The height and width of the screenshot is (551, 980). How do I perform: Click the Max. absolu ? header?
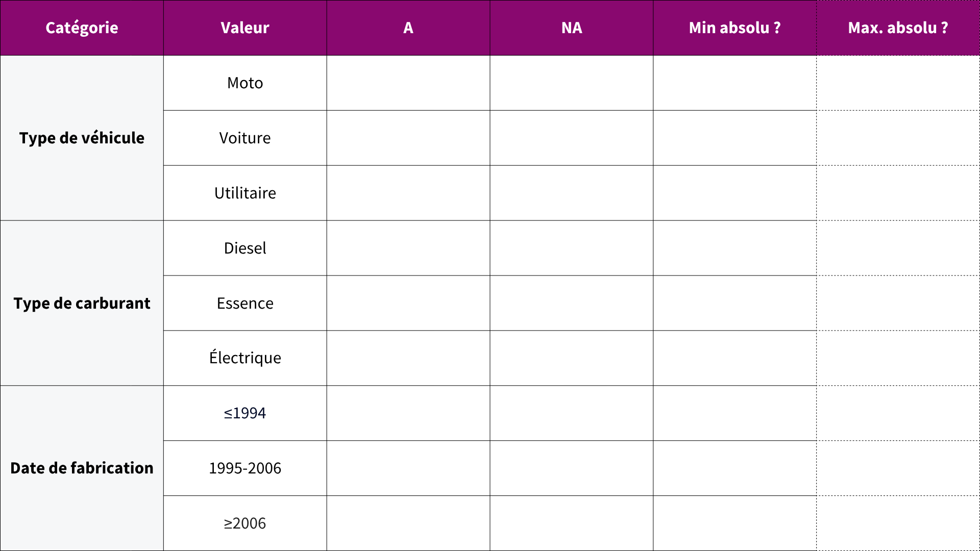pyautogui.click(x=898, y=28)
